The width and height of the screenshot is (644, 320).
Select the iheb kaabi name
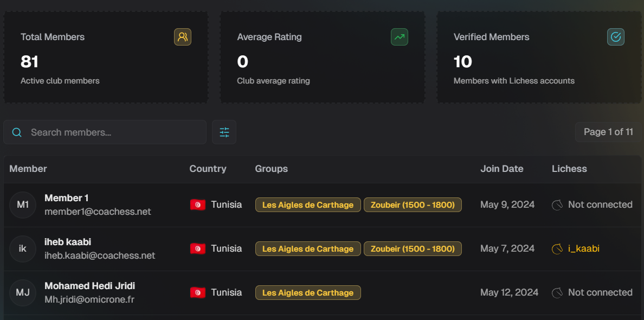tap(68, 242)
